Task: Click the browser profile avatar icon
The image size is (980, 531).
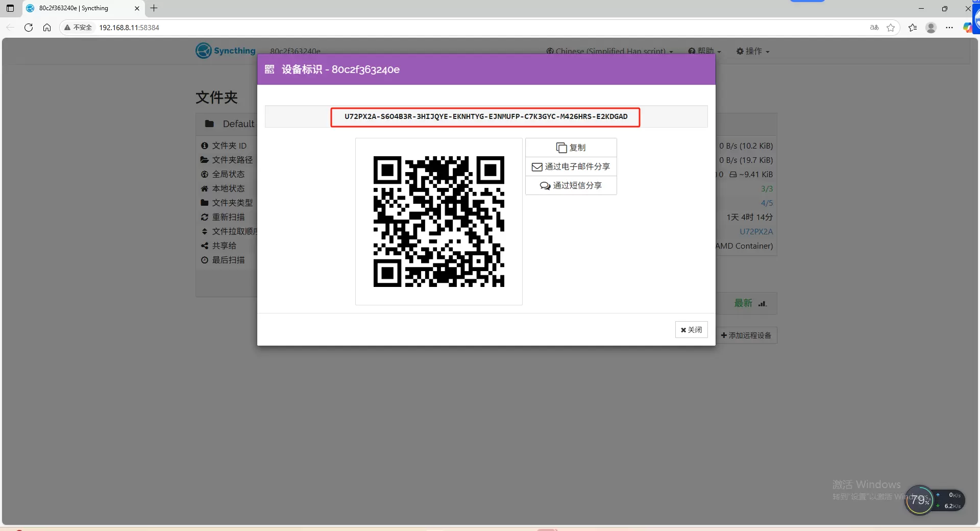Action: click(931, 28)
